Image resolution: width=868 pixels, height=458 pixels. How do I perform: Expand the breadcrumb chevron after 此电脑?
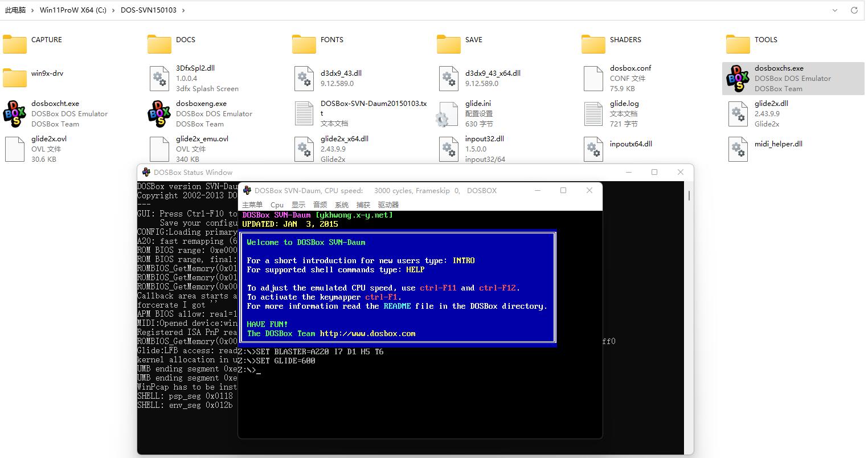(x=31, y=10)
